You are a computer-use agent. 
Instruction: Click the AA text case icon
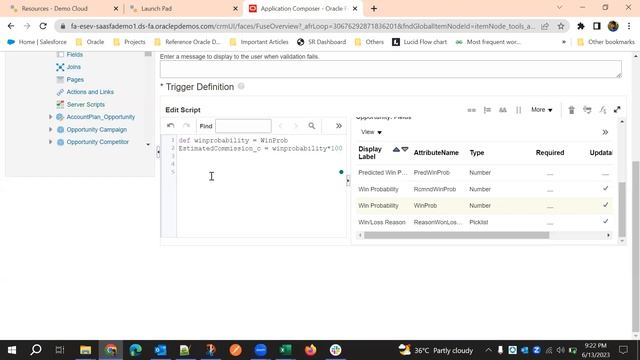coord(503,110)
